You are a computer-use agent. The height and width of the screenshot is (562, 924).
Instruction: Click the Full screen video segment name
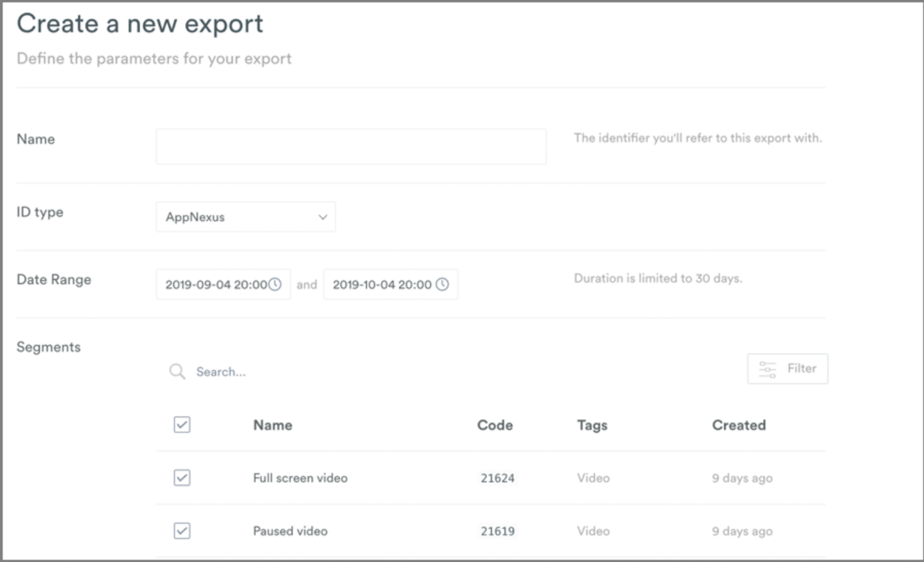[x=300, y=477]
